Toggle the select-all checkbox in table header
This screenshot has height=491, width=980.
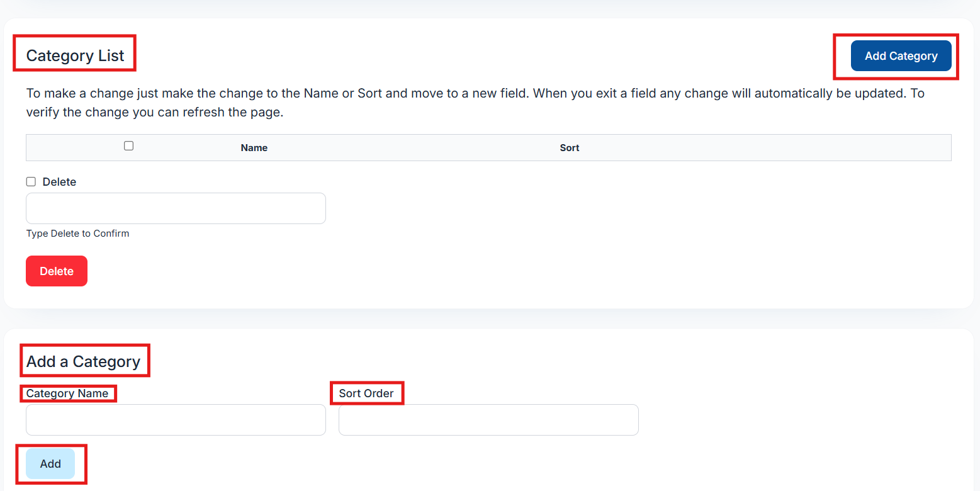128,146
